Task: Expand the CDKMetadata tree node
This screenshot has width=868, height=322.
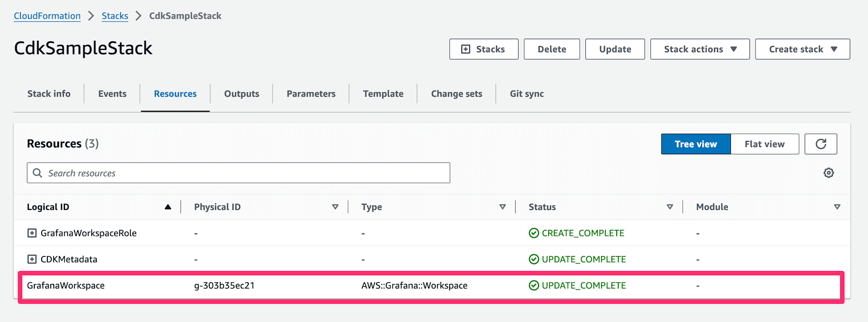Action: pyautogui.click(x=32, y=259)
